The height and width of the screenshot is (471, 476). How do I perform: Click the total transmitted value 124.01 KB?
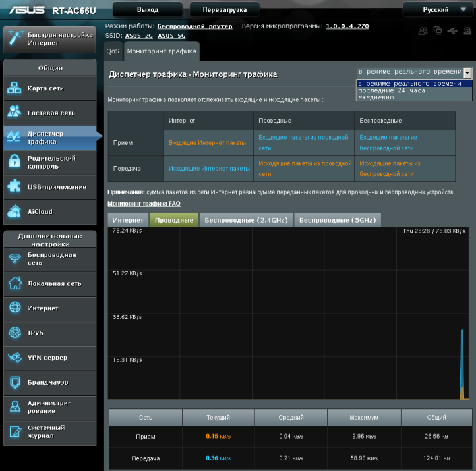point(436,458)
